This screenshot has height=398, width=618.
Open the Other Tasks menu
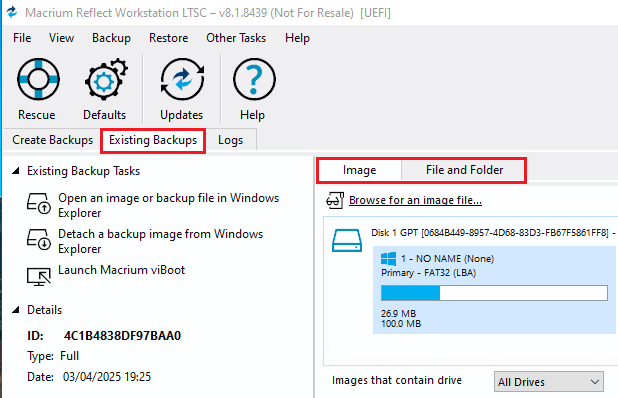(x=236, y=38)
